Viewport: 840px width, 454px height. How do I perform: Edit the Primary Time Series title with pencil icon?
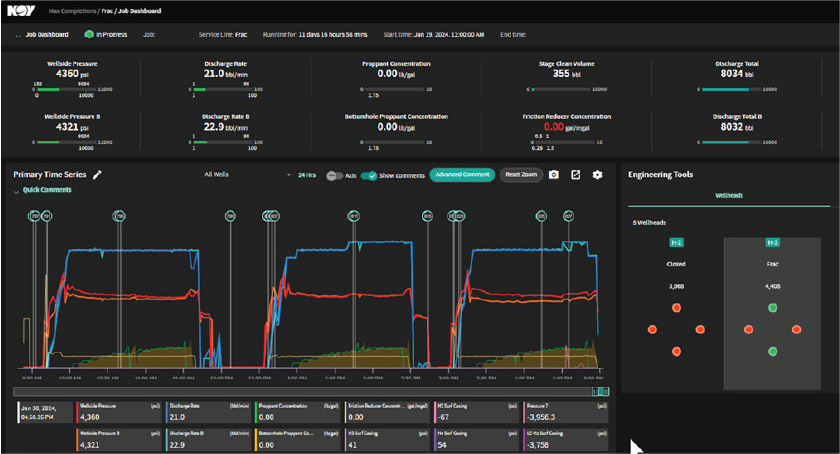[x=97, y=175]
